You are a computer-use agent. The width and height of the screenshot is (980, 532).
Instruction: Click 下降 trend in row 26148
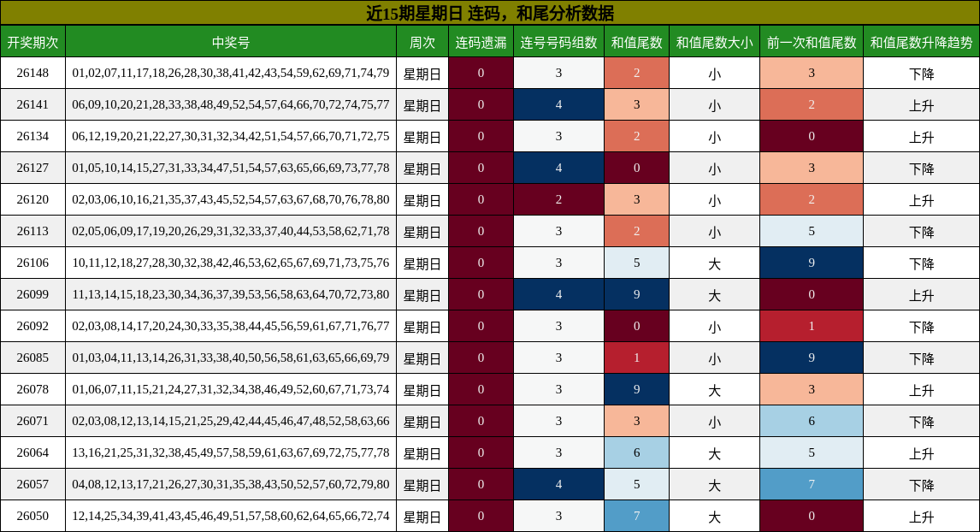click(921, 74)
